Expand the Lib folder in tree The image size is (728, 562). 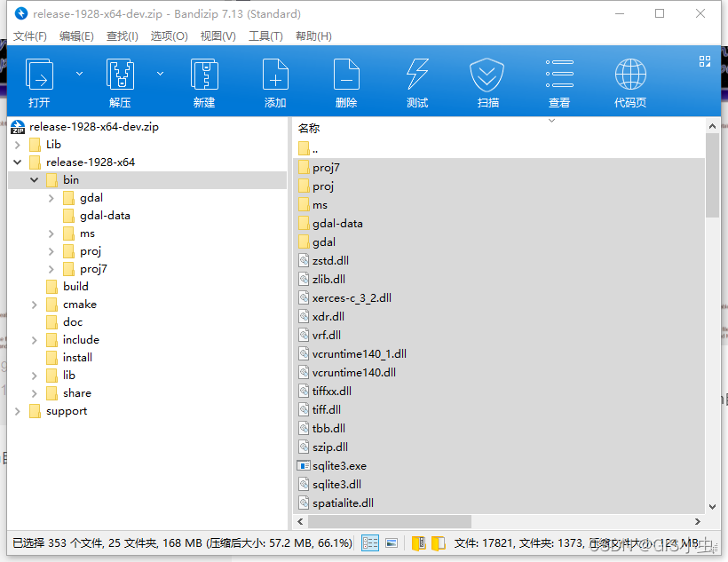pyautogui.click(x=17, y=145)
